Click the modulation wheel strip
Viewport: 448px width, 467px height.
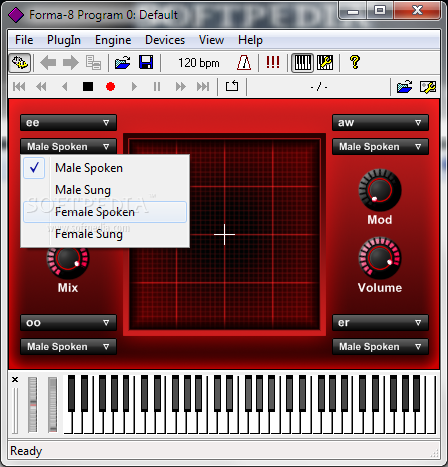pyautogui.click(x=53, y=405)
